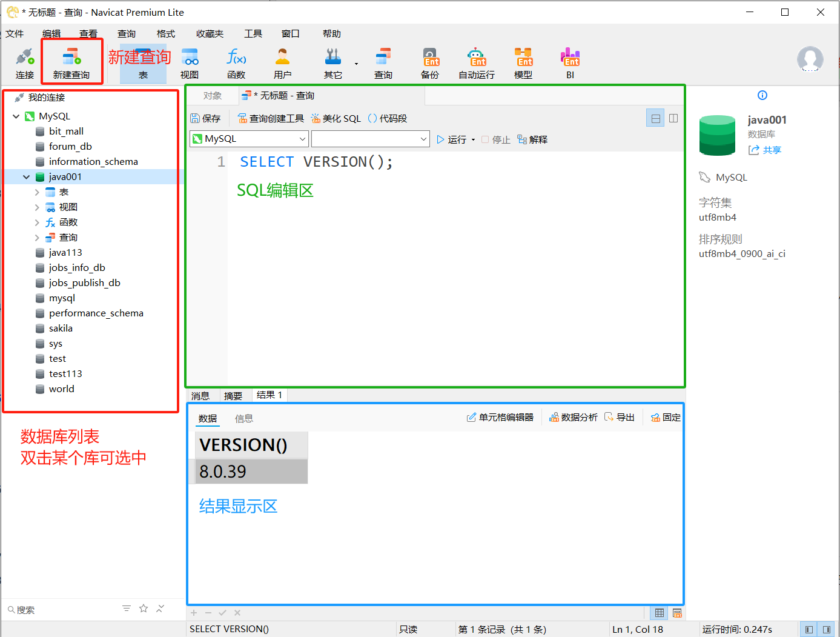Click the 停止 stop button
840x637 pixels.
tap(495, 139)
